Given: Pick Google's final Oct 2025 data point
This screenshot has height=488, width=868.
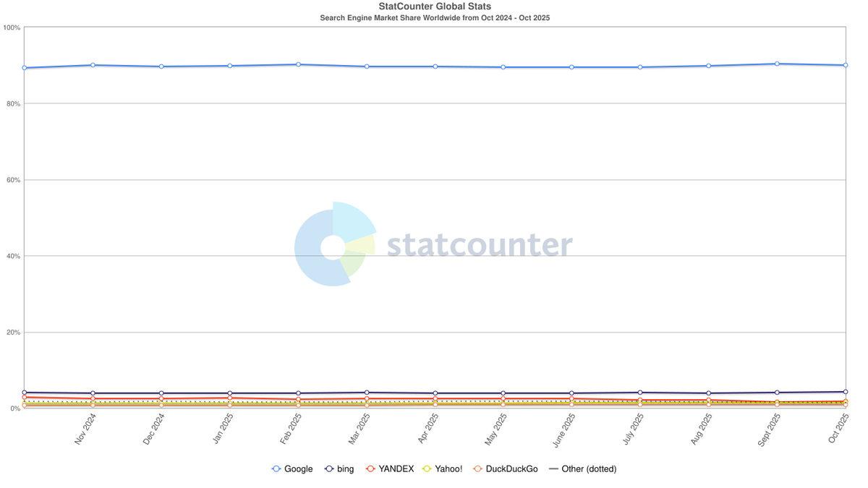Looking at the screenshot, I should [845, 65].
